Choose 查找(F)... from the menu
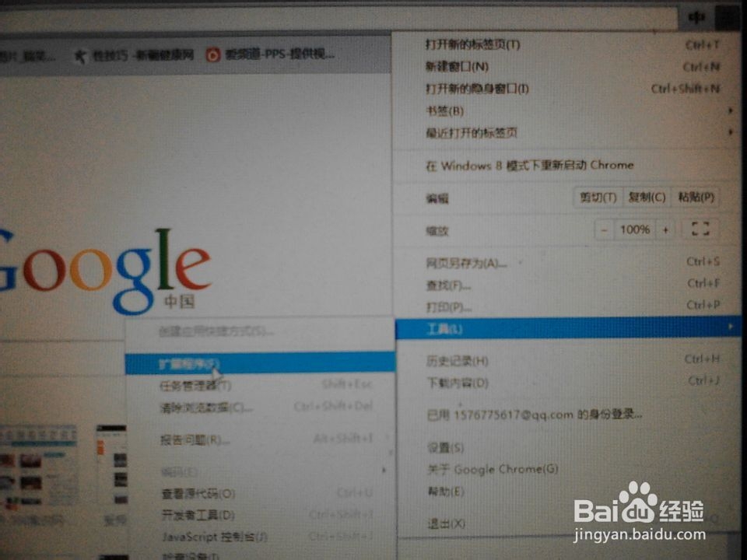Screen dimensions: 747x560 (566, 285)
